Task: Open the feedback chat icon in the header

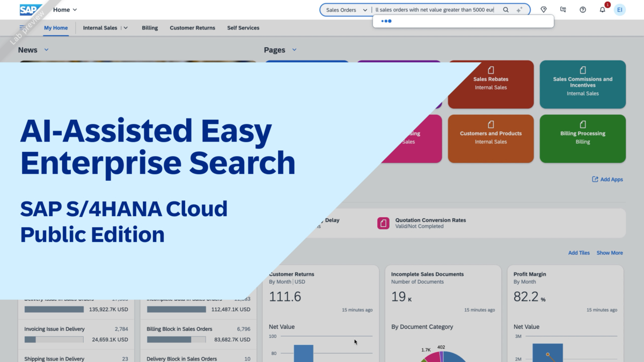Action: point(562,10)
